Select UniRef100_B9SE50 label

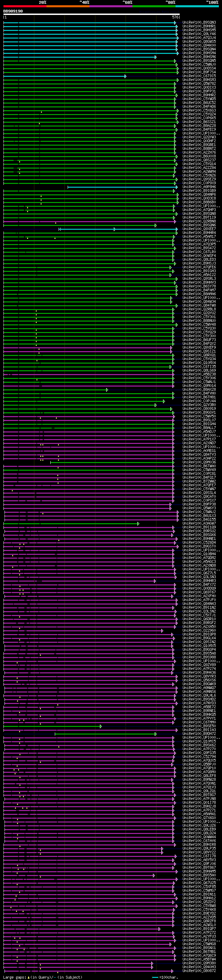(x=199, y=726)
